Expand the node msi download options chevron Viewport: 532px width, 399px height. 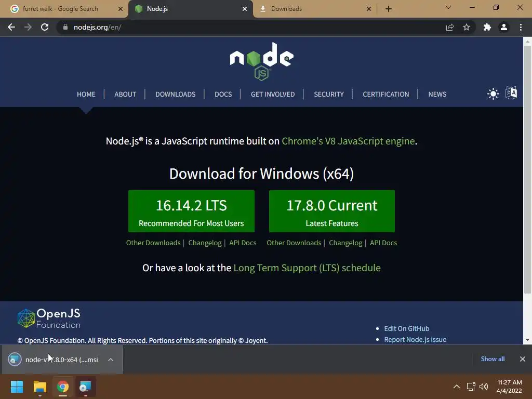point(111,360)
